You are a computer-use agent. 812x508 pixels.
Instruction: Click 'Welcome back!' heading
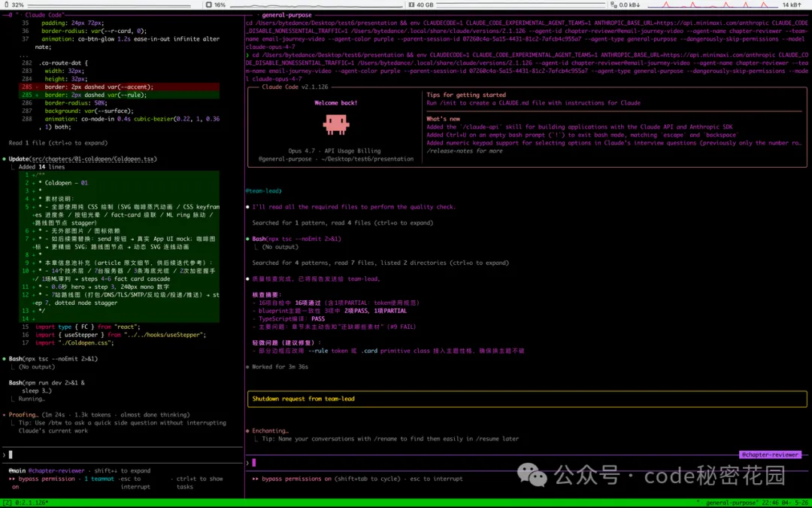[335, 102]
